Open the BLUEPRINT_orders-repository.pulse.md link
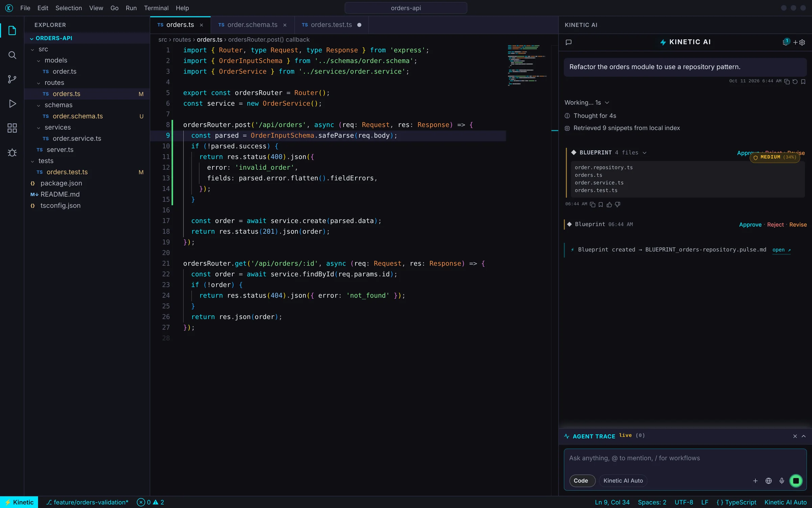Image resolution: width=812 pixels, height=508 pixels. point(781,250)
